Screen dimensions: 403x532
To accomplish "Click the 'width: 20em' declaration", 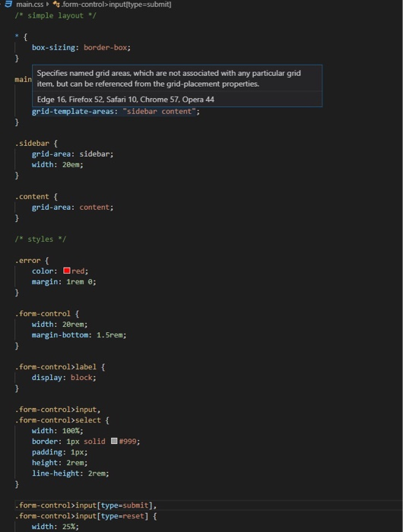I will (57, 165).
